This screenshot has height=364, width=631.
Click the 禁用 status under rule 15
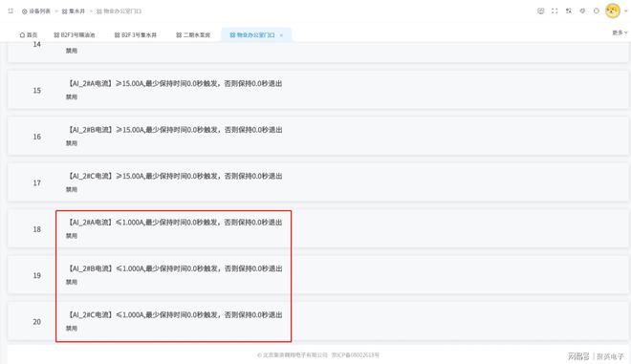pyautogui.click(x=72, y=96)
